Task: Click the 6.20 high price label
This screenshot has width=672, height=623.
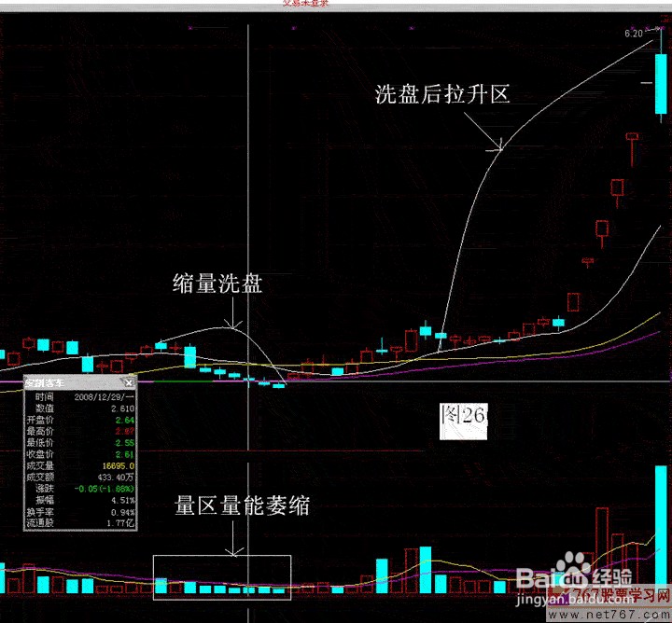Action: point(634,34)
